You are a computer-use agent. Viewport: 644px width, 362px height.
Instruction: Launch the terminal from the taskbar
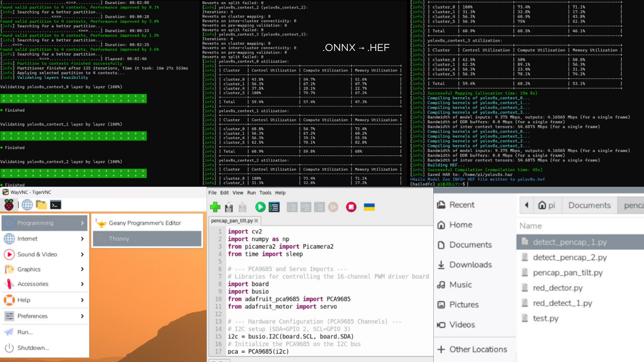(x=56, y=205)
